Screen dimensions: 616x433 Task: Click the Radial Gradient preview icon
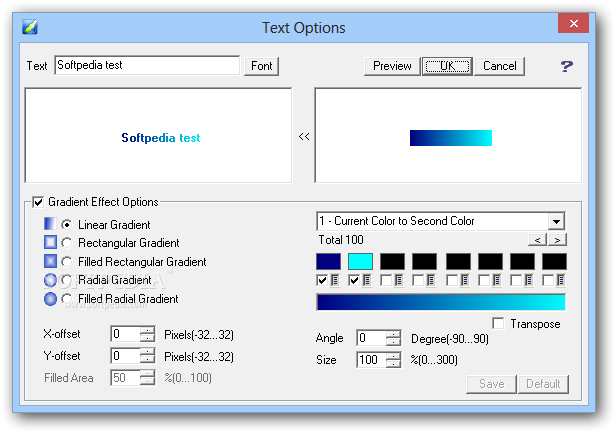pyautogui.click(x=50, y=280)
